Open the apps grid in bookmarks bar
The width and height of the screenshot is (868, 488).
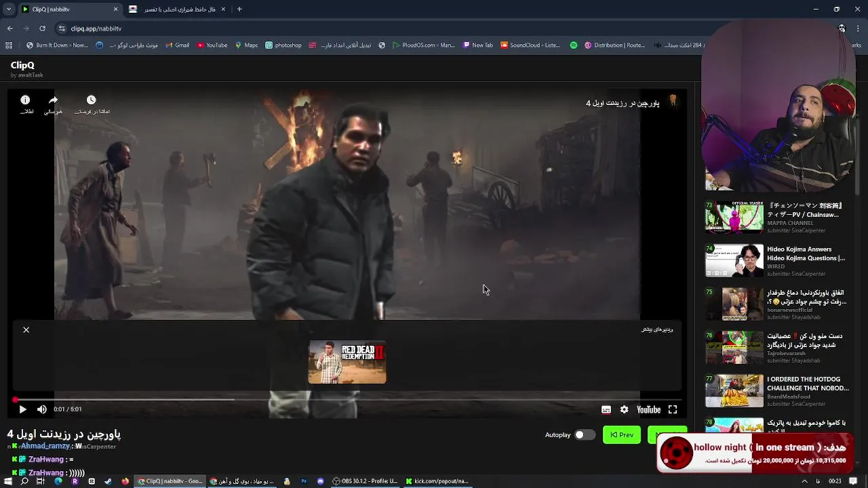click(x=9, y=45)
